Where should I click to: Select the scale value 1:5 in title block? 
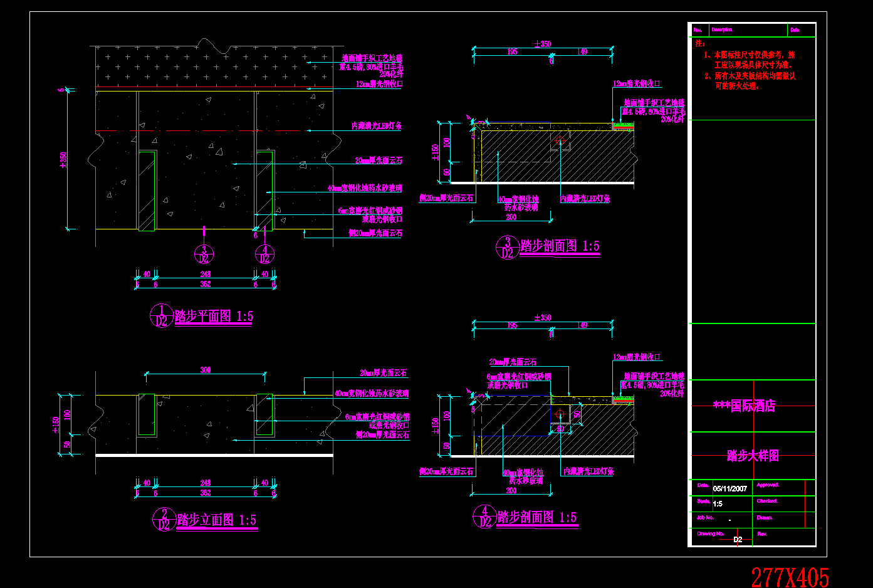718,504
